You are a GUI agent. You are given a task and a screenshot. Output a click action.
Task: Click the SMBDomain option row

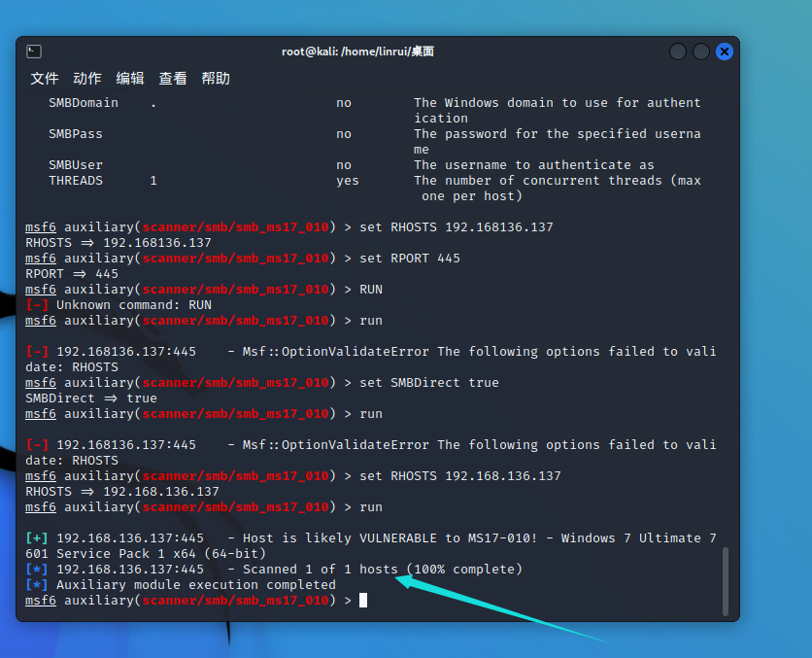pos(374,111)
